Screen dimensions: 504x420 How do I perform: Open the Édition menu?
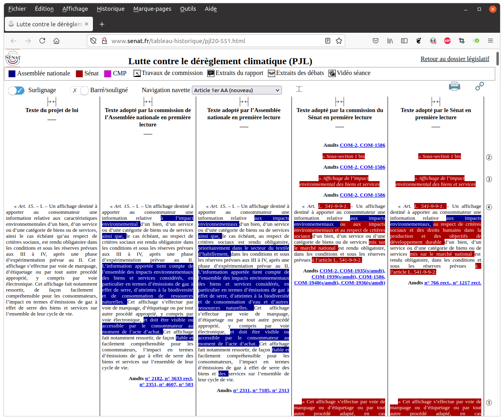[44, 9]
